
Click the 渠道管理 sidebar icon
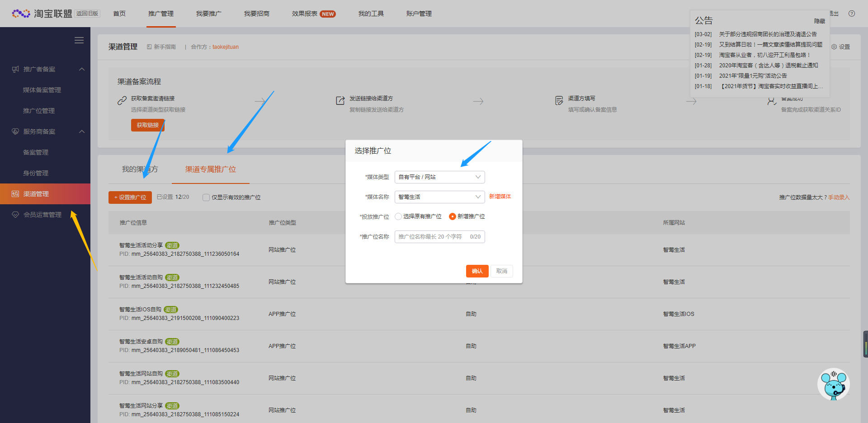coord(15,194)
